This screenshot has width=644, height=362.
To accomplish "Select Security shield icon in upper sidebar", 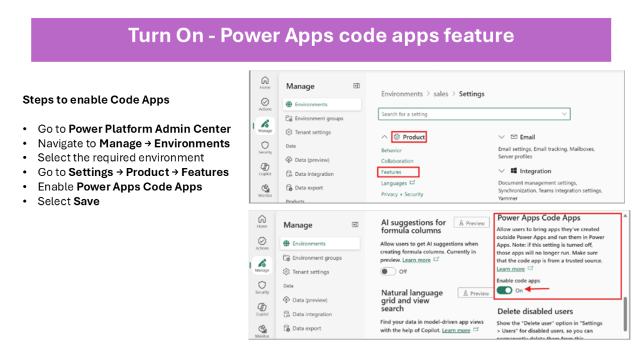I will 265,146.
